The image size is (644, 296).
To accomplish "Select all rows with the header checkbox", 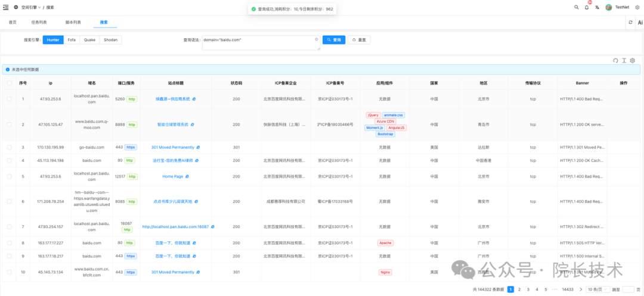I will [10, 83].
